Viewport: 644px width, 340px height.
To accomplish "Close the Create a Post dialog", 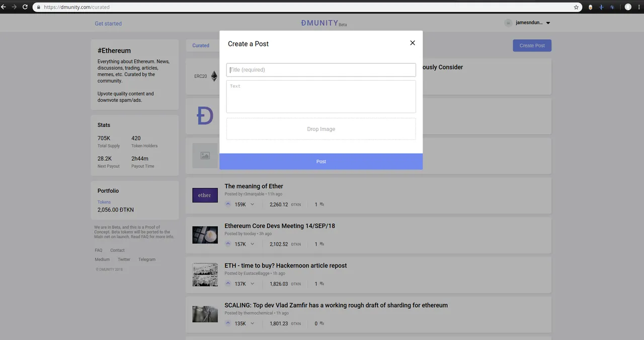I will (x=413, y=43).
